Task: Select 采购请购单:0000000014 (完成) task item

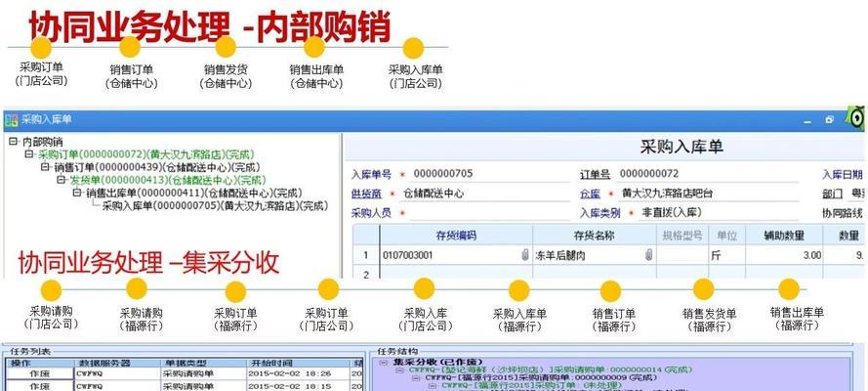Action: [551, 369]
